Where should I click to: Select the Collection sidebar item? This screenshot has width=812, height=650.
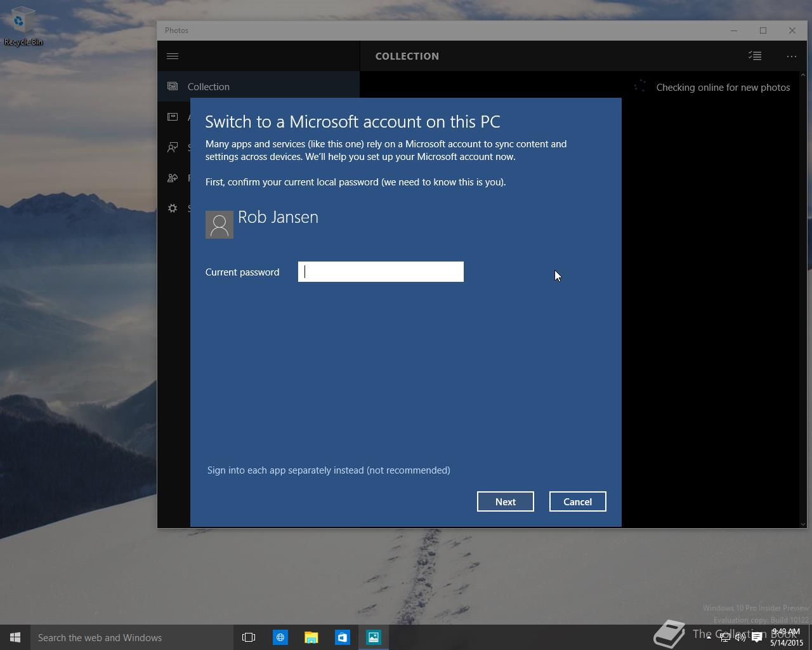pyautogui.click(x=258, y=86)
